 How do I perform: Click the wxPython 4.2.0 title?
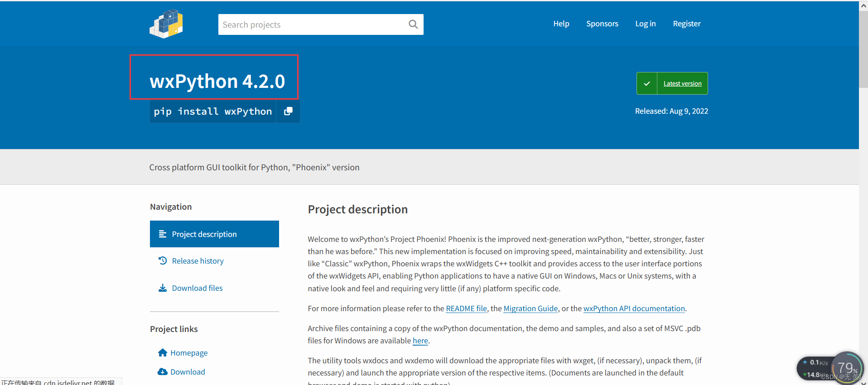(217, 82)
